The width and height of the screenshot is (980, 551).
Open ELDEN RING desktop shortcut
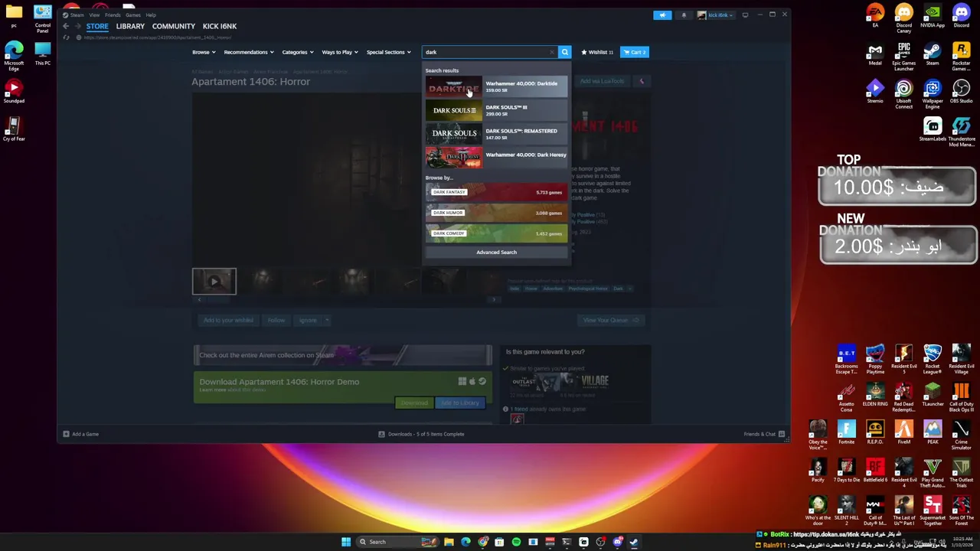[x=875, y=393]
